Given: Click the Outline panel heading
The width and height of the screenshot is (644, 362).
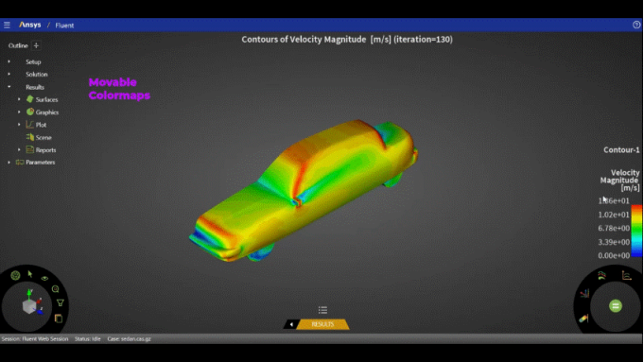Looking at the screenshot, I should pos(18,45).
